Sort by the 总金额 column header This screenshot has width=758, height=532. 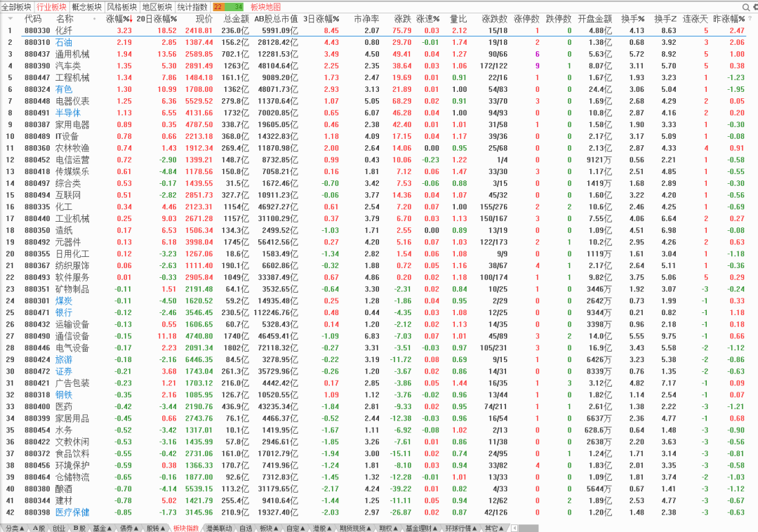(237, 19)
